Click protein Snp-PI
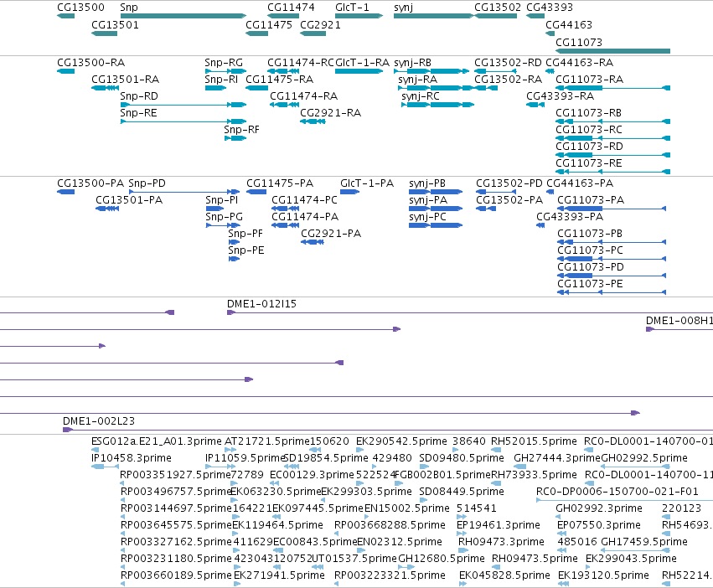This screenshot has height=588, width=713. click(x=214, y=209)
